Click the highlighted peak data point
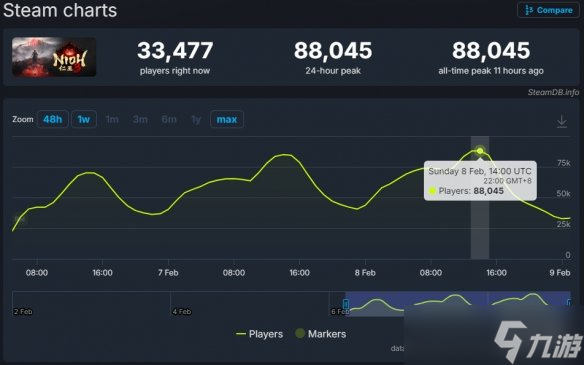The height and width of the screenshot is (365, 584). click(x=480, y=151)
